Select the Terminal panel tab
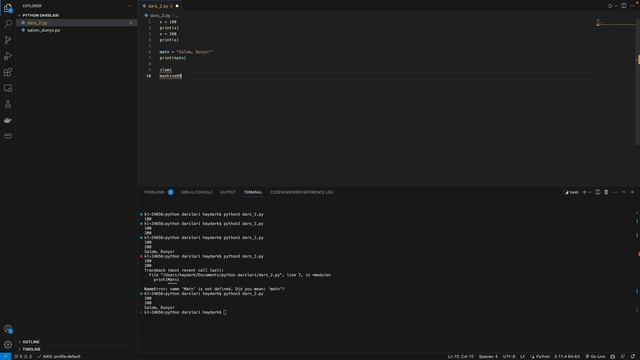The width and height of the screenshot is (640, 360). coord(253,192)
